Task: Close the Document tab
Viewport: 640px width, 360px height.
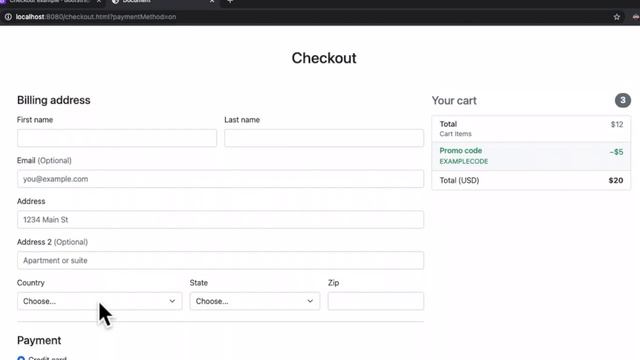Action: click(x=212, y=2)
